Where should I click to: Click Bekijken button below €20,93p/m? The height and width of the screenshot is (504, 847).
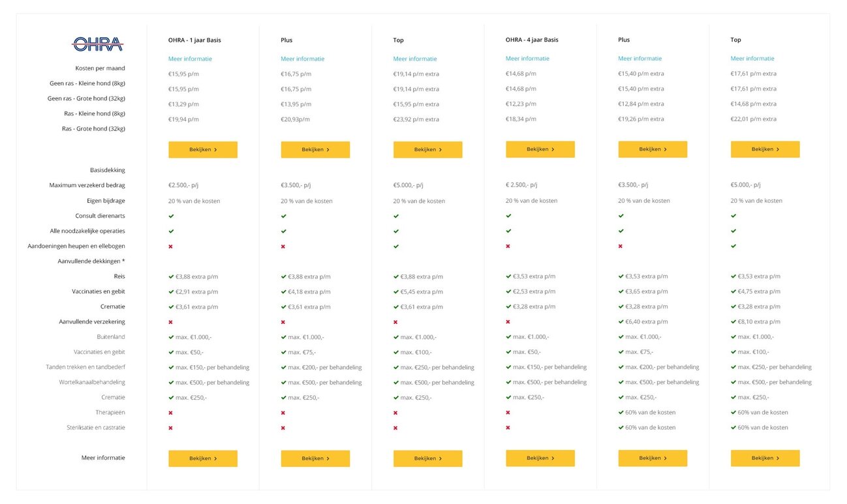pyautogui.click(x=315, y=149)
